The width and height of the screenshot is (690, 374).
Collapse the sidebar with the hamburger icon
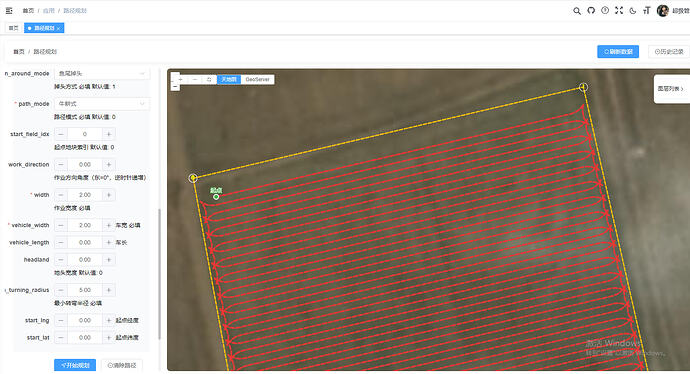(x=9, y=11)
